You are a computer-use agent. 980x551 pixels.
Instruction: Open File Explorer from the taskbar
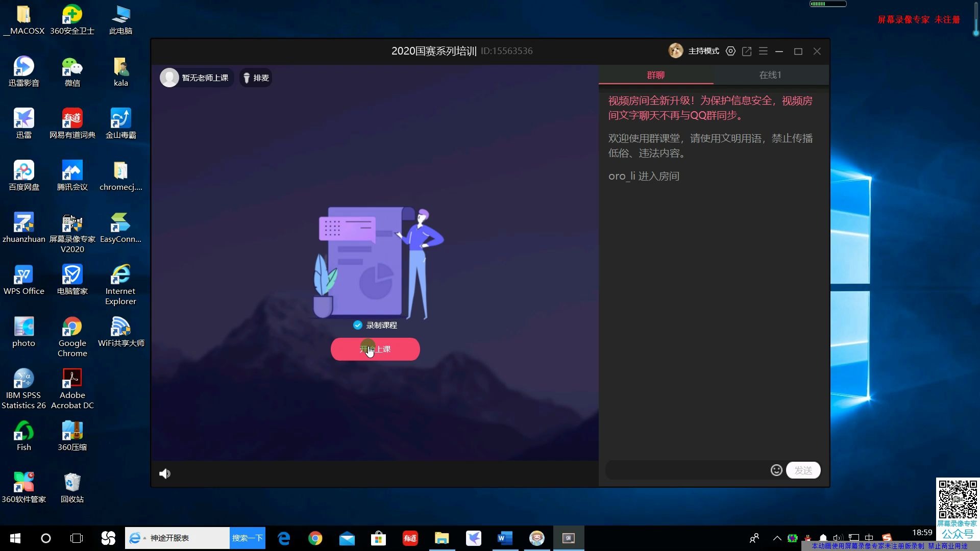pyautogui.click(x=442, y=538)
